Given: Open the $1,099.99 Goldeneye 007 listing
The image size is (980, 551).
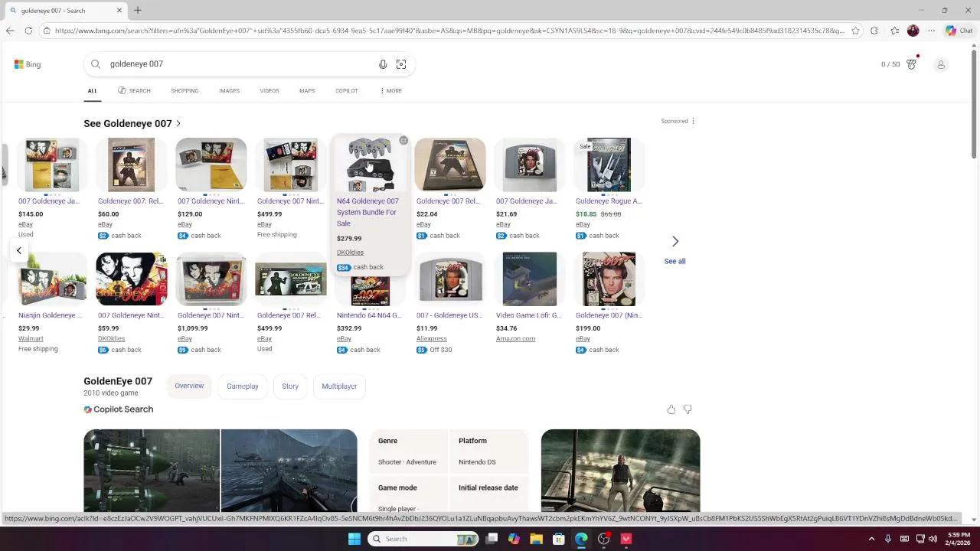Looking at the screenshot, I should pyautogui.click(x=211, y=315).
